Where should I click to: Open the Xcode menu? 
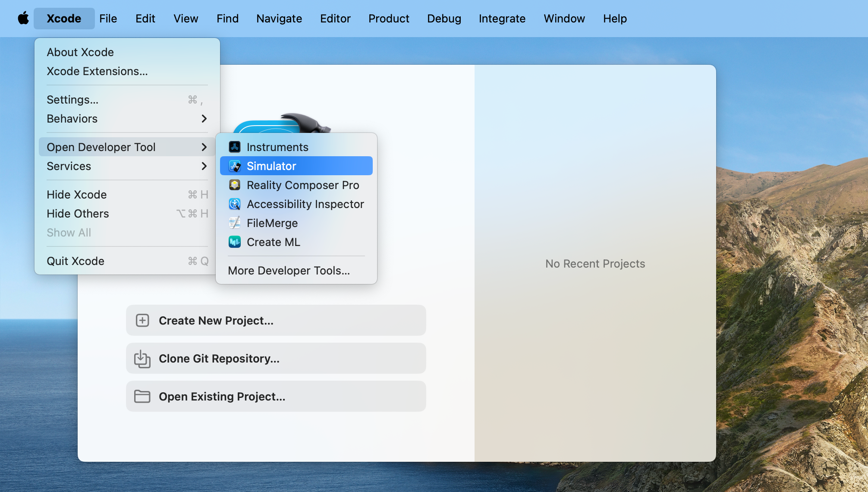[64, 19]
